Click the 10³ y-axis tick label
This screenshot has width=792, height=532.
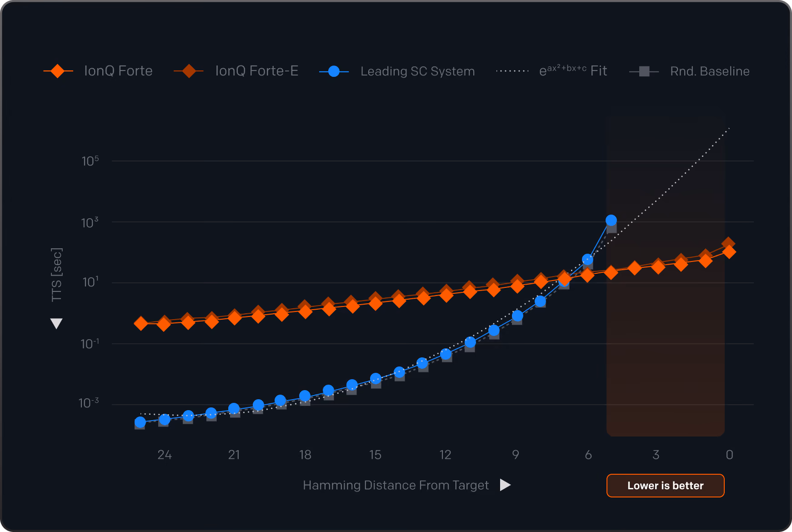[90, 222]
